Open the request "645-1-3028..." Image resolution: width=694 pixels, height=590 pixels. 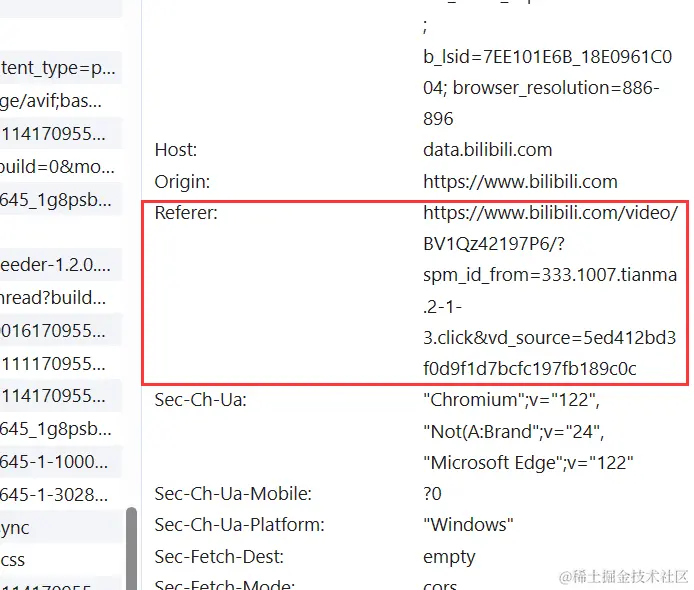[61, 494]
